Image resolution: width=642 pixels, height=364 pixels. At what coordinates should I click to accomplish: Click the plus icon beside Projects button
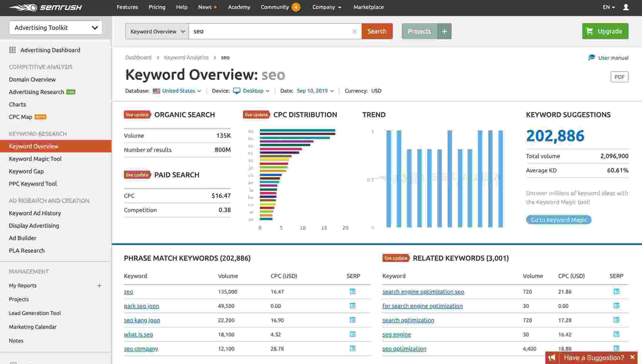coord(444,31)
